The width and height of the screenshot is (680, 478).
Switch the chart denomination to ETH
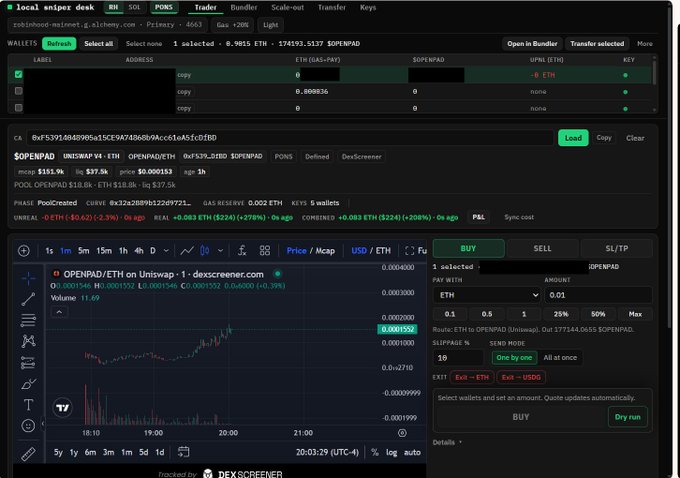(383, 251)
